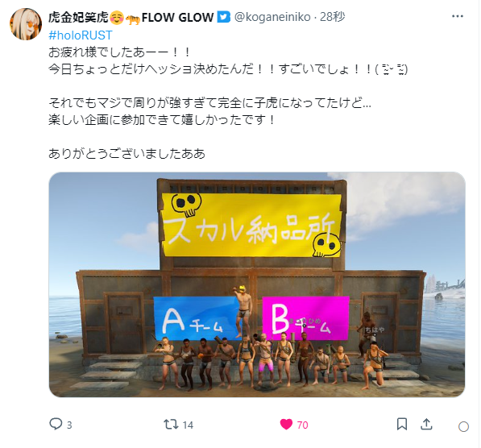Open the display name 虎金妃笑虎 FLOW GLOW
This screenshot has width=481, height=448.
(x=131, y=17)
